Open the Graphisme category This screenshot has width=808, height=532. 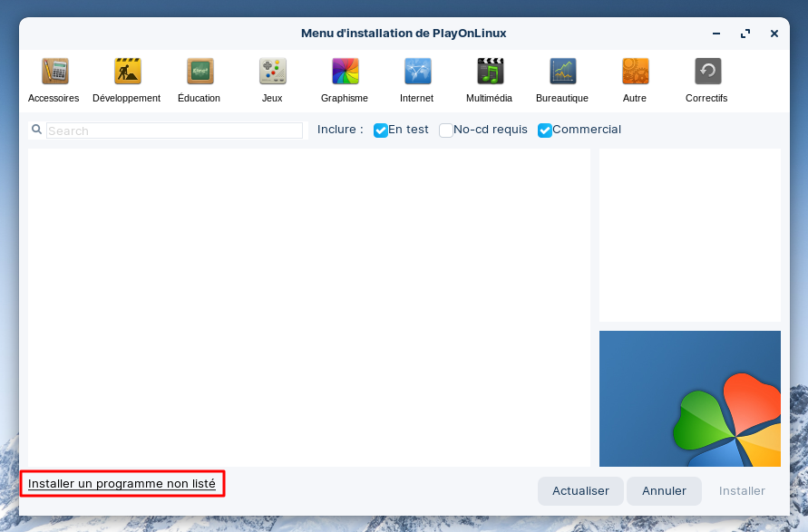point(345,81)
